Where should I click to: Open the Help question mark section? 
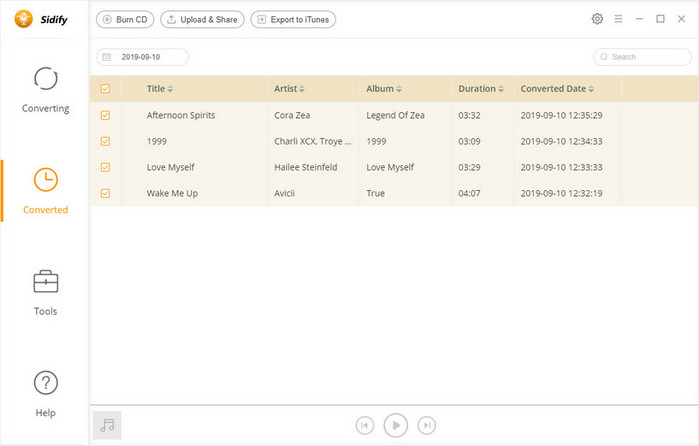coord(45,394)
